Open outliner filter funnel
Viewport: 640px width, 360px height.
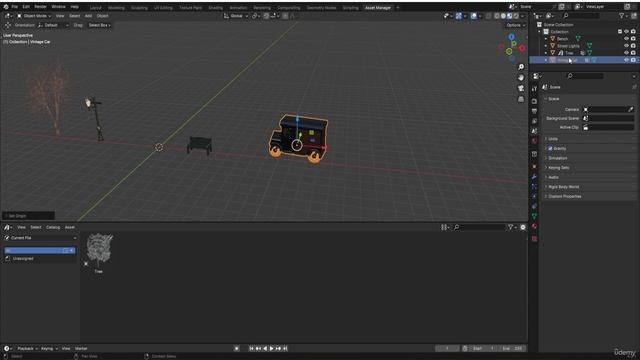(623, 16)
